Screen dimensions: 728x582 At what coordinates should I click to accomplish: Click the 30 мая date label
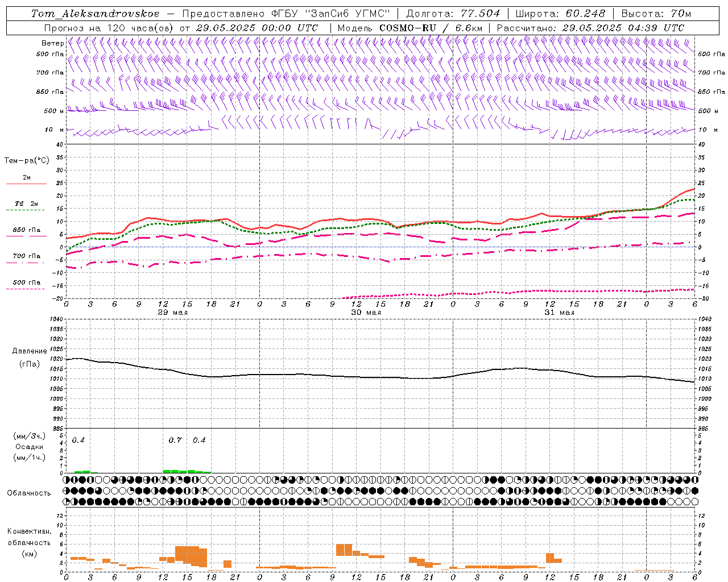(x=366, y=313)
